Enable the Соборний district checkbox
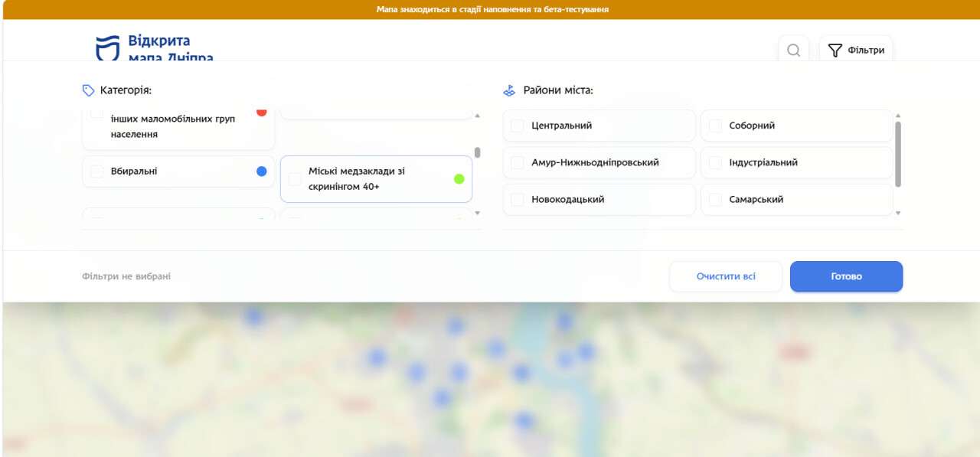This screenshot has width=980, height=457. point(715,126)
